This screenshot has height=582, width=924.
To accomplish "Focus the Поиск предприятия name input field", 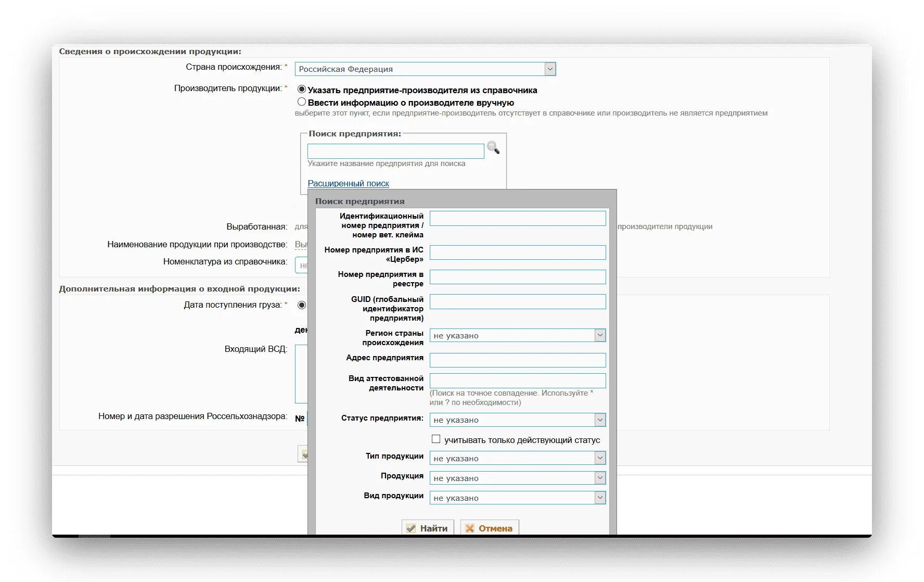I will (396, 151).
